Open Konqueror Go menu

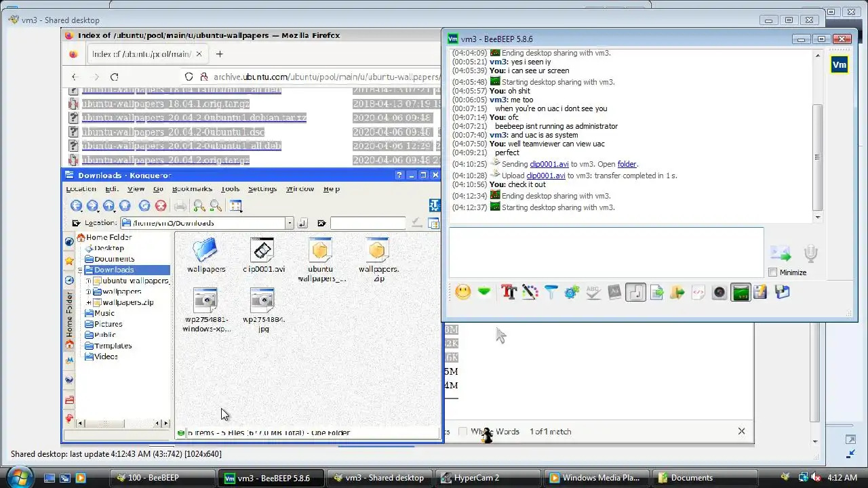click(158, 189)
